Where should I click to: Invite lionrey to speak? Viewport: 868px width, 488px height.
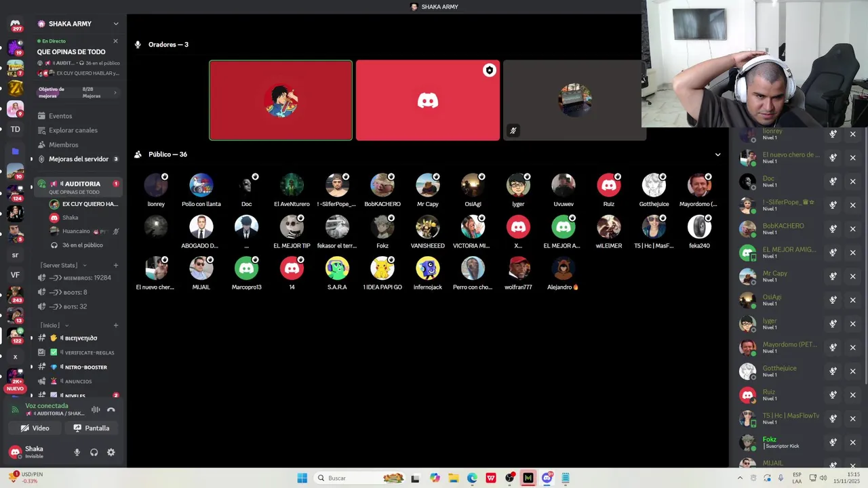(833, 134)
